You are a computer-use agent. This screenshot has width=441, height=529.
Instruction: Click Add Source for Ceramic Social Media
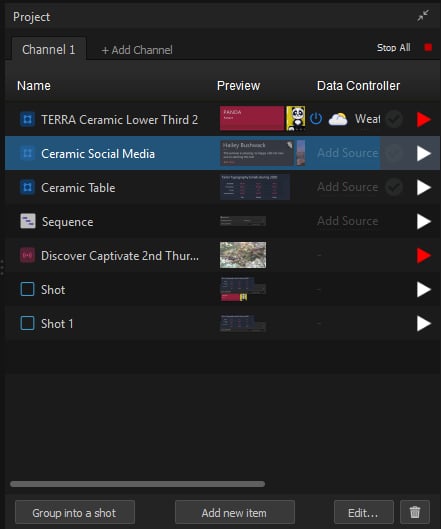click(348, 153)
